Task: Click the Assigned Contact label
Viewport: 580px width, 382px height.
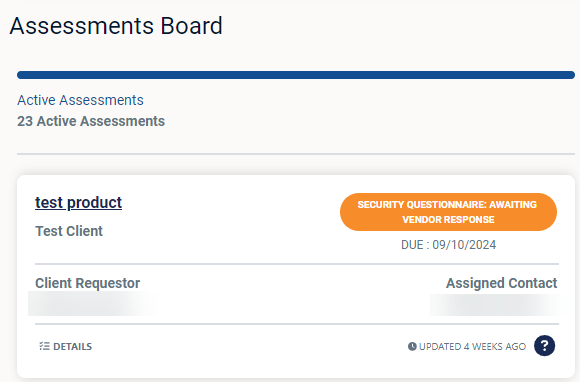Action: click(501, 283)
